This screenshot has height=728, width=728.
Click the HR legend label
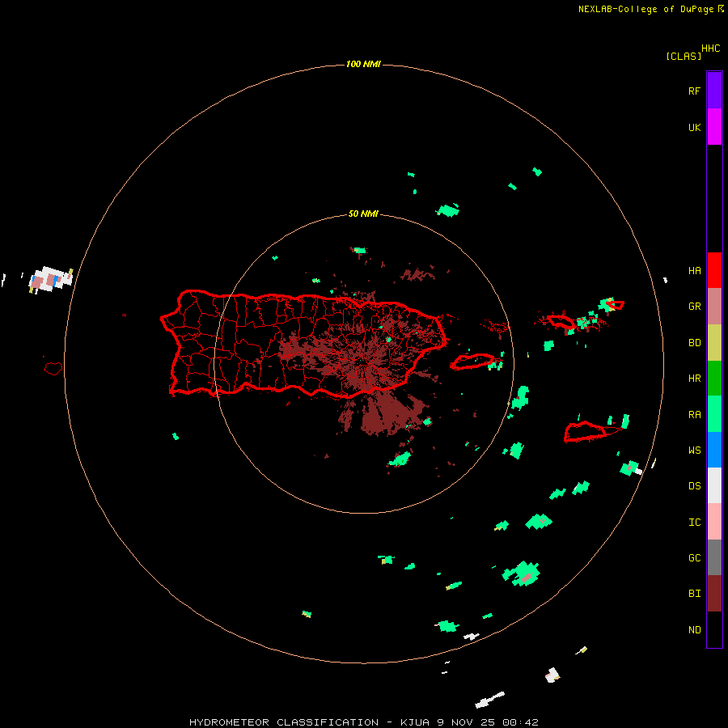click(694, 379)
